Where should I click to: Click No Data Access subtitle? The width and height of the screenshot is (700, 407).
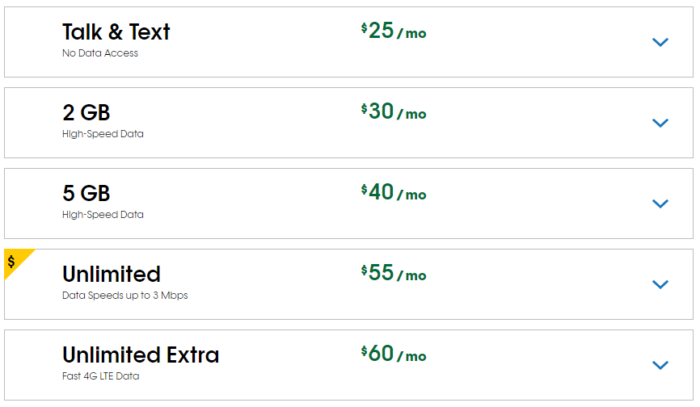click(x=100, y=53)
